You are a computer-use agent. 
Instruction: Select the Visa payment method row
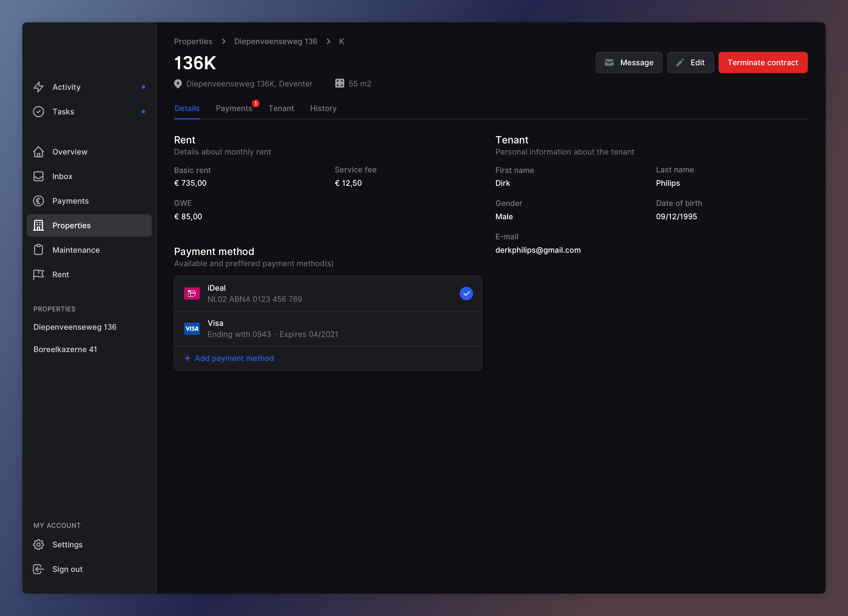[x=328, y=329]
